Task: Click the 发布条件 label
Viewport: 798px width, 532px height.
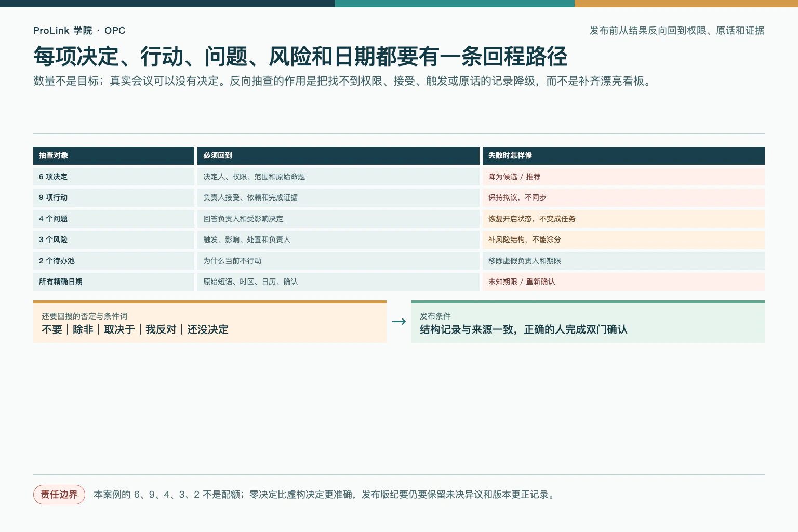Action: coord(435,316)
